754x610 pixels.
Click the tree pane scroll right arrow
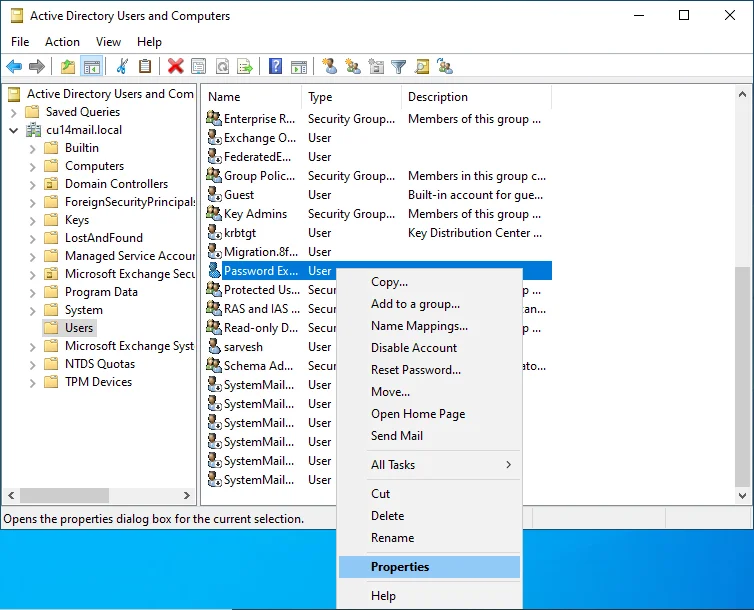(x=187, y=495)
